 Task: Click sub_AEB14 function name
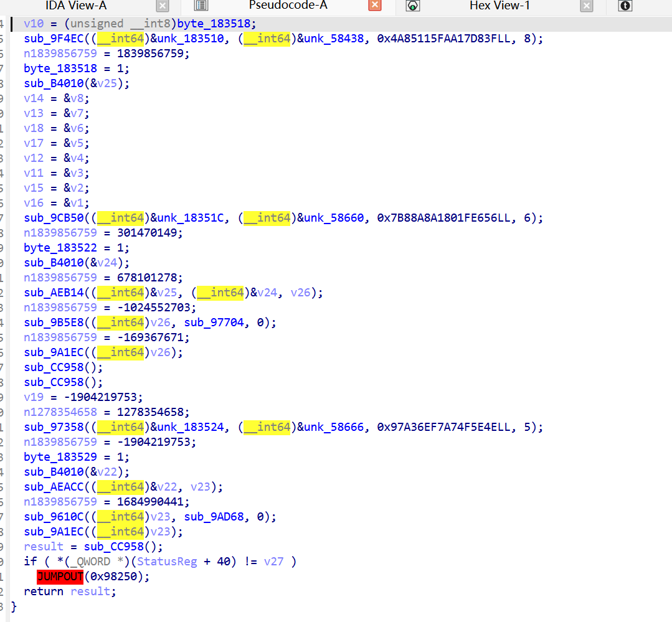pos(54,293)
